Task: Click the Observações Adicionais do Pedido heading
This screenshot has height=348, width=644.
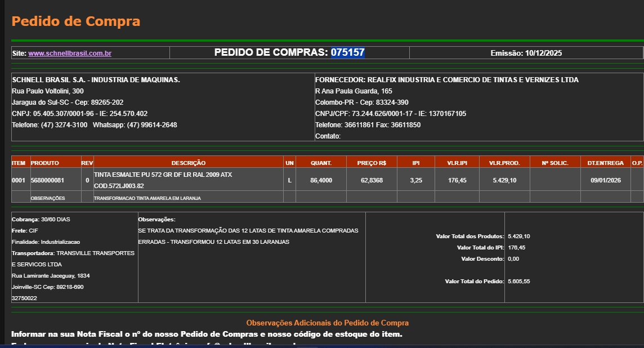Action: (327, 323)
